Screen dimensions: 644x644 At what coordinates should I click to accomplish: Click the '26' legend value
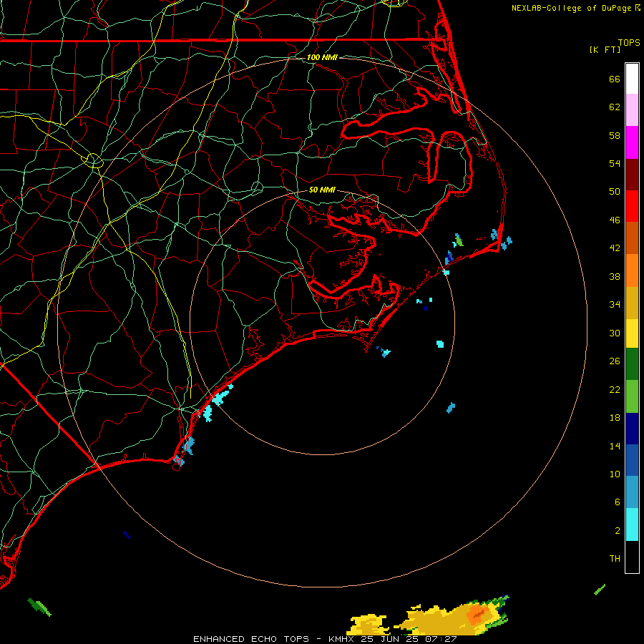click(615, 361)
